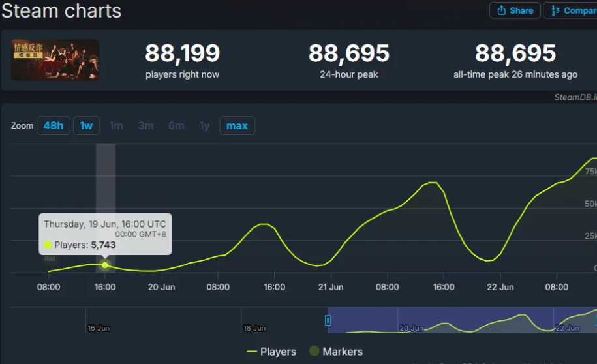The image size is (597, 364).
Task: Open the Compare button
Action: (570, 10)
